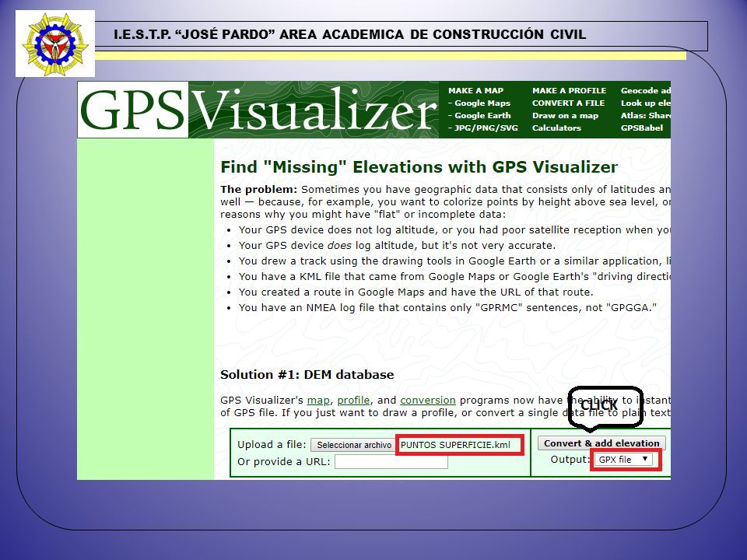747x560 pixels.
Task: Open the Calculators page
Action: click(556, 128)
